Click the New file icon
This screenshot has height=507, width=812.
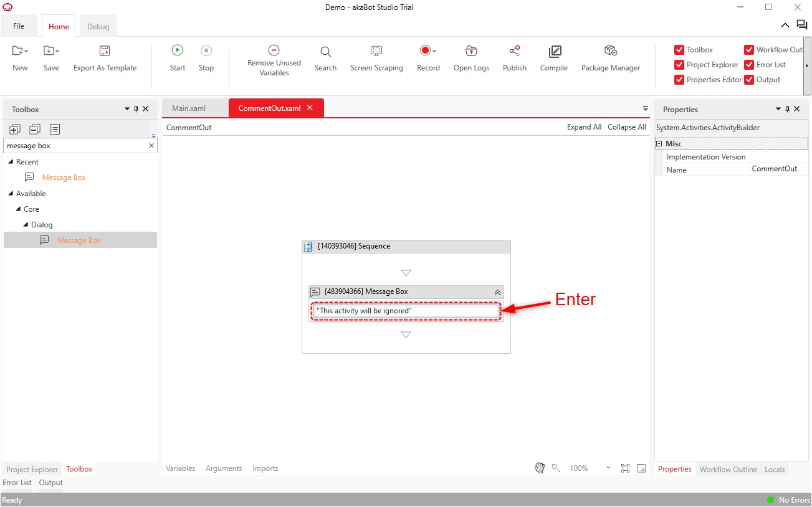(17, 50)
